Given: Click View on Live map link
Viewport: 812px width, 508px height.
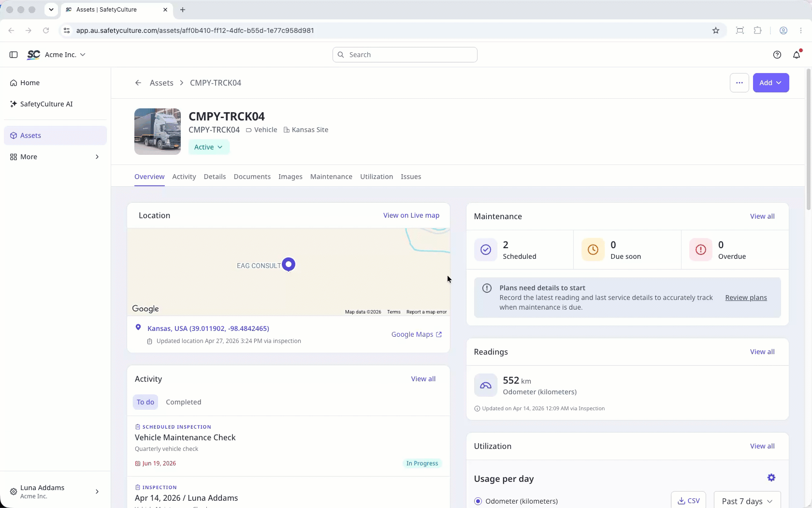Looking at the screenshot, I should pos(411,215).
